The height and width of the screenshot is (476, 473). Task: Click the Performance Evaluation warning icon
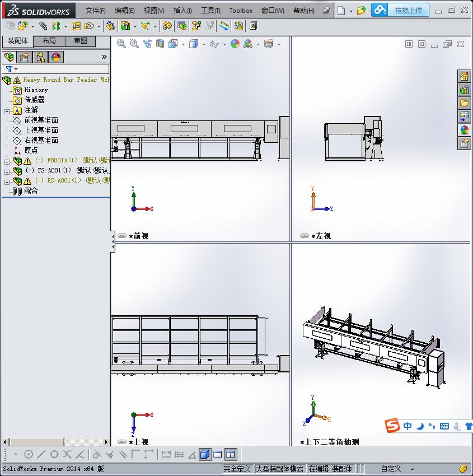tap(239, 26)
